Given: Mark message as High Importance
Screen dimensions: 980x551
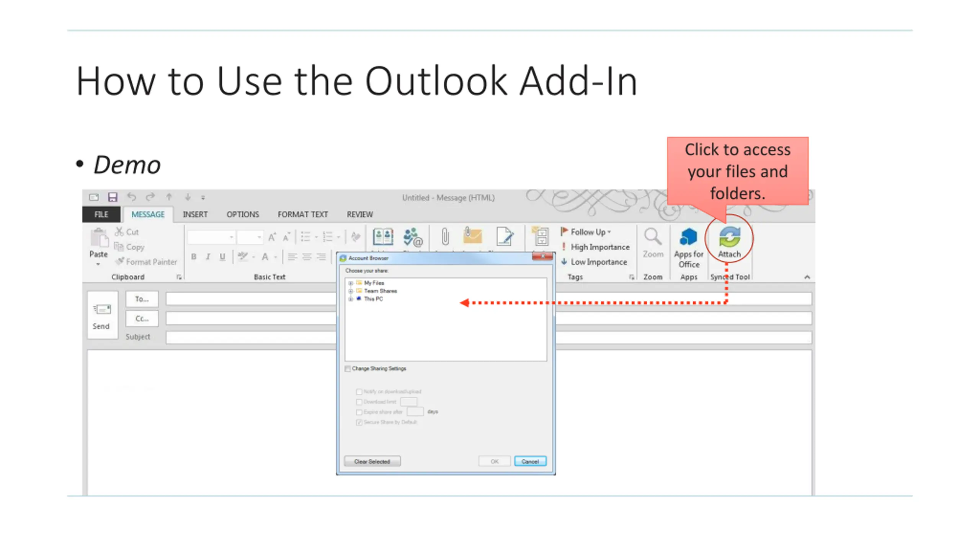Looking at the screenshot, I should [x=596, y=247].
